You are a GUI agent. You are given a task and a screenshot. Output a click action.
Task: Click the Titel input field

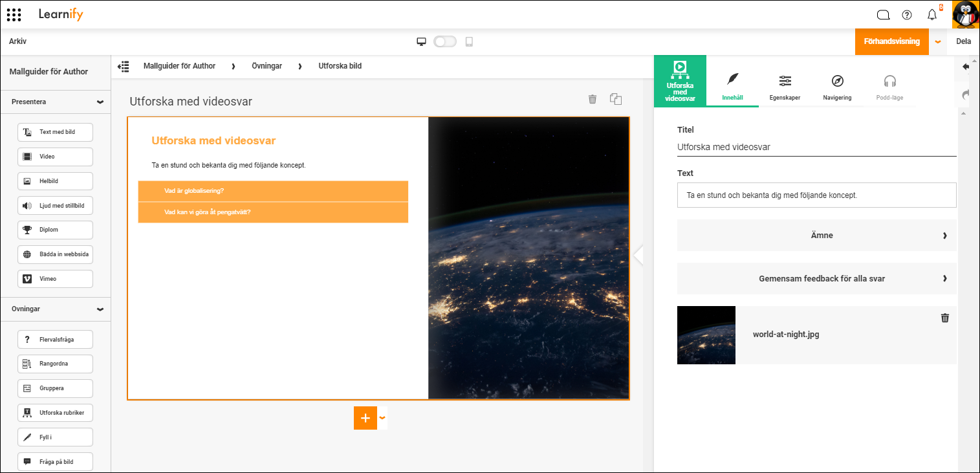(816, 147)
